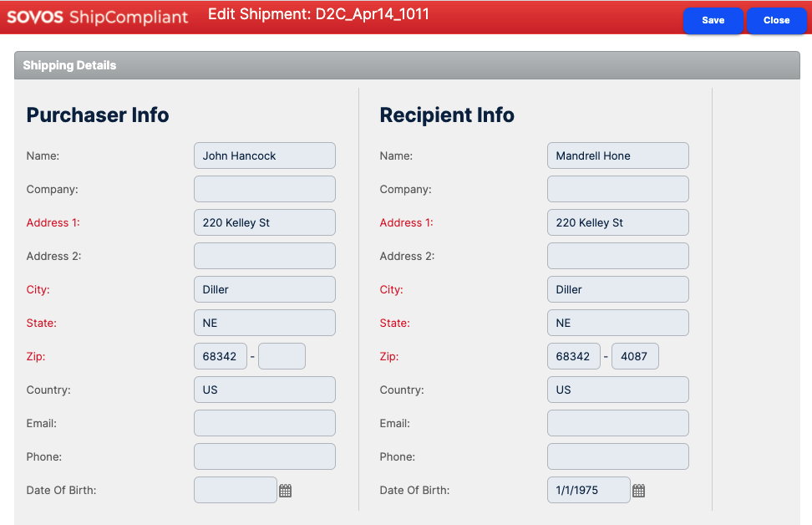Open the purchaser date of birth calendar
Viewport: 812px width, 525px height.
point(285,491)
